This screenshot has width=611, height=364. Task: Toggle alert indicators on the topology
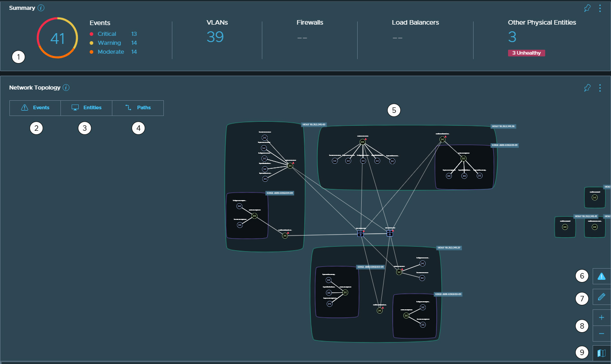click(602, 276)
